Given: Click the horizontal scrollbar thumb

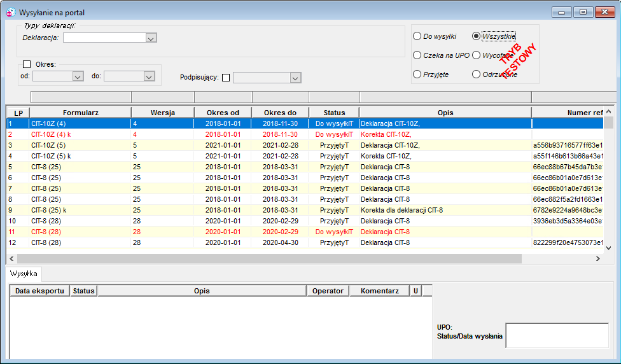Looking at the screenshot, I should pyautogui.click(x=269, y=258).
